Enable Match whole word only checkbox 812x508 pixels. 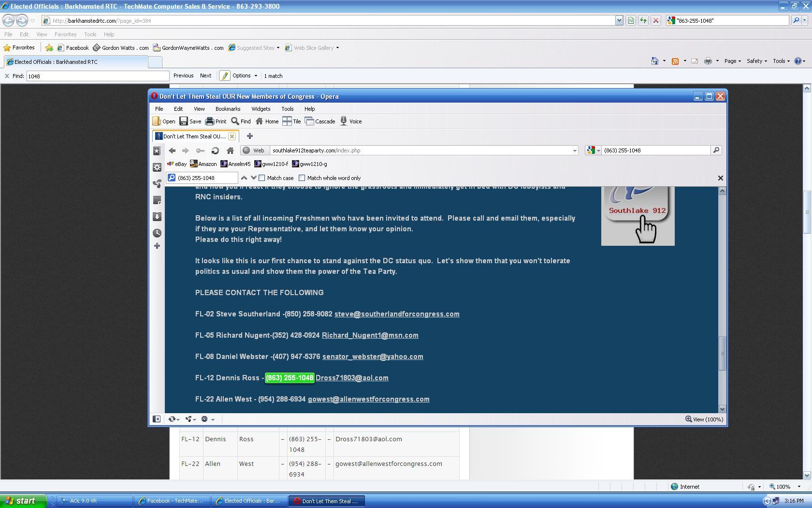coord(302,178)
